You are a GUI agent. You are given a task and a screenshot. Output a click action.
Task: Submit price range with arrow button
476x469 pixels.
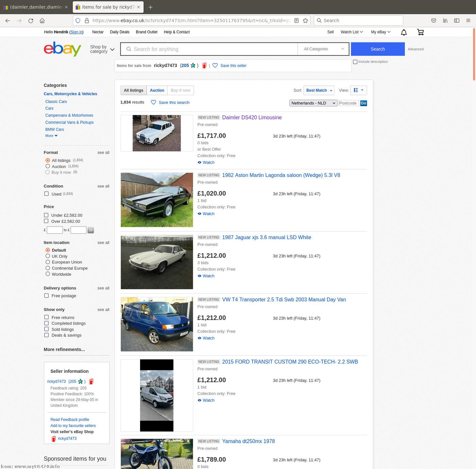(90, 230)
